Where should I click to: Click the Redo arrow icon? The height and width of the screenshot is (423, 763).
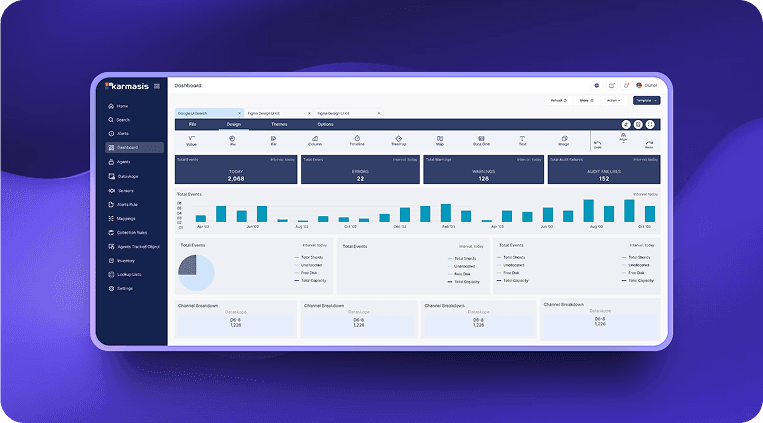coord(649,142)
